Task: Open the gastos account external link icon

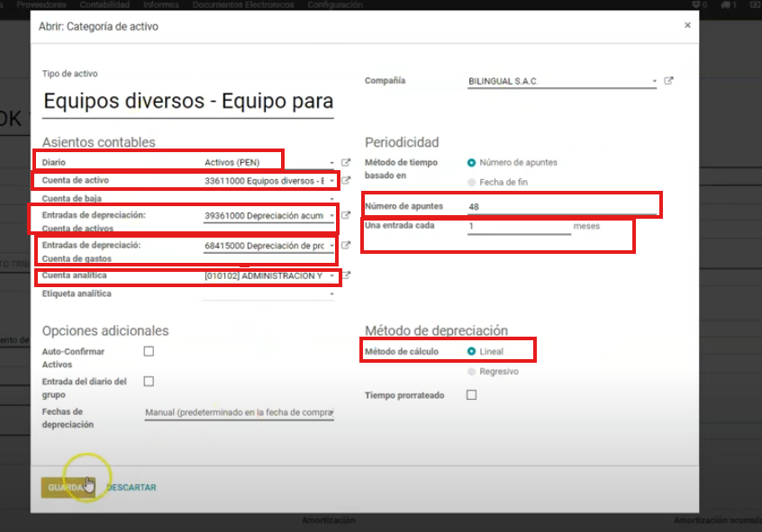Action: (x=346, y=245)
